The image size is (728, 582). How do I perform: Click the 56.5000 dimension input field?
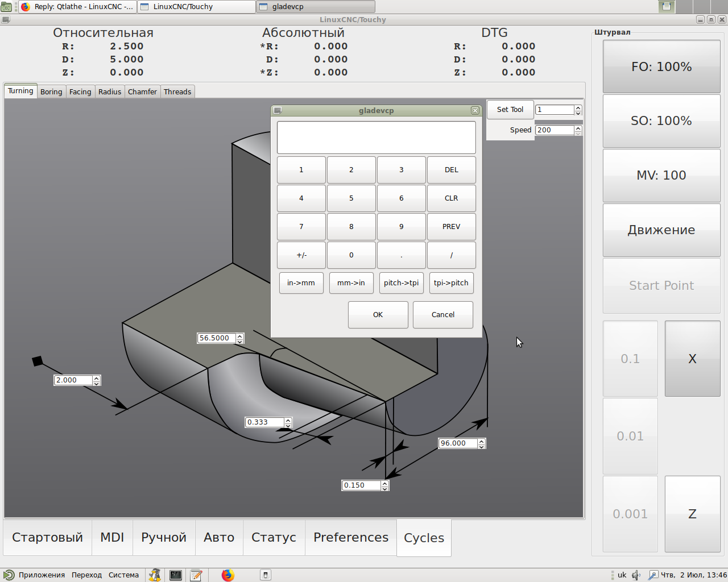[216, 338]
